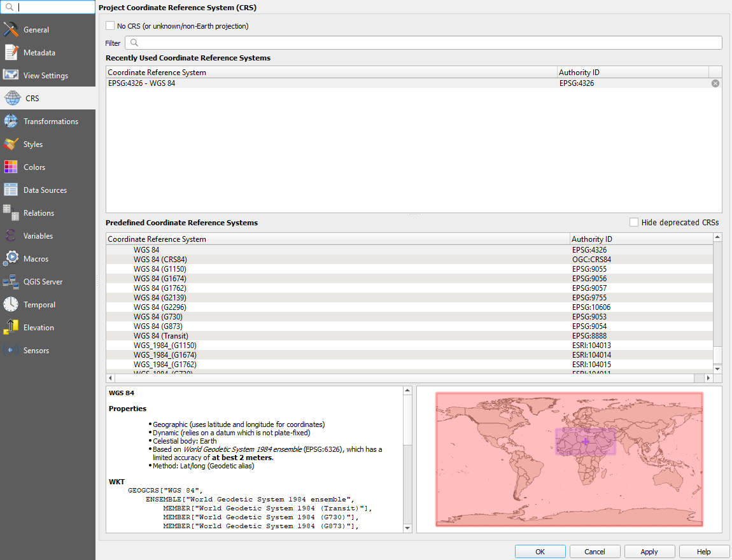Remove EPSG:4326 from recently used list
The height and width of the screenshot is (560, 732).
715,83
